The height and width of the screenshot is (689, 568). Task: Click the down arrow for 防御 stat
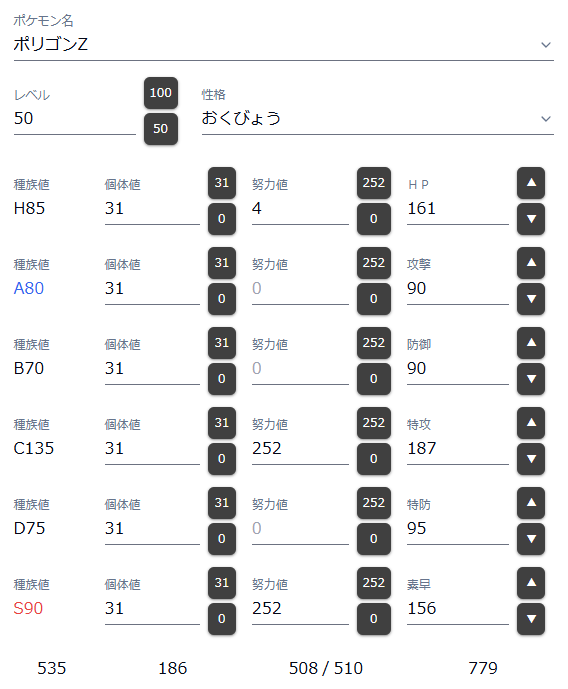pyautogui.click(x=531, y=379)
